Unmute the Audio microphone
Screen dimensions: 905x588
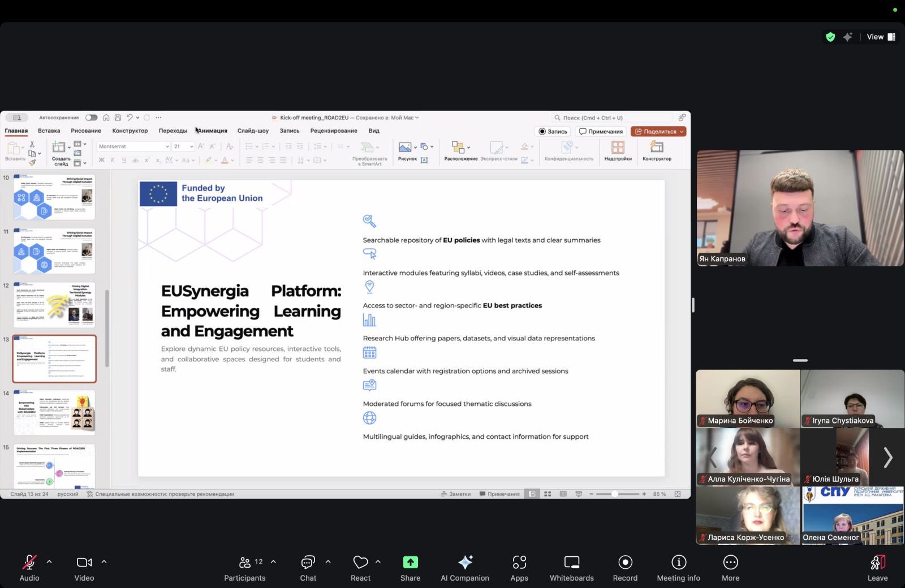coord(29,563)
